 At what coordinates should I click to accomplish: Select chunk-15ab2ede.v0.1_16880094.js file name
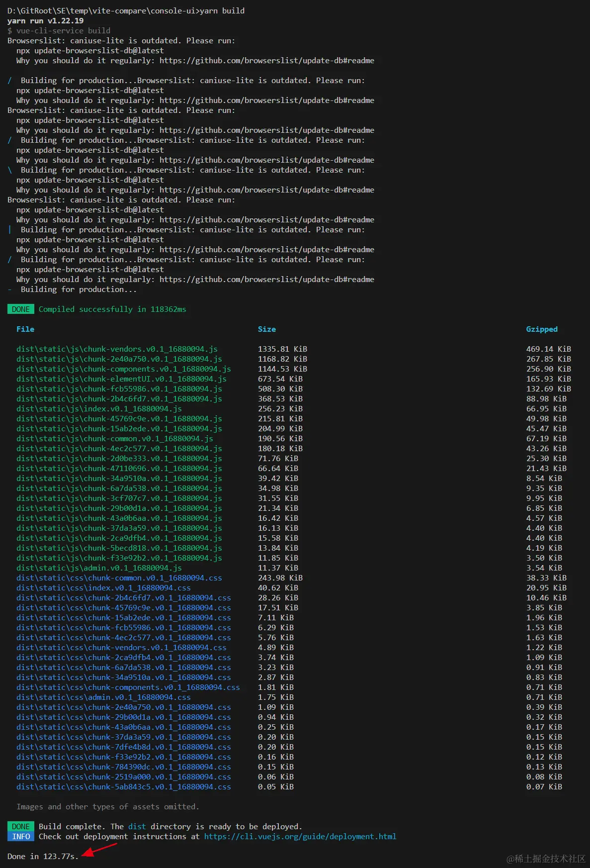119,429
